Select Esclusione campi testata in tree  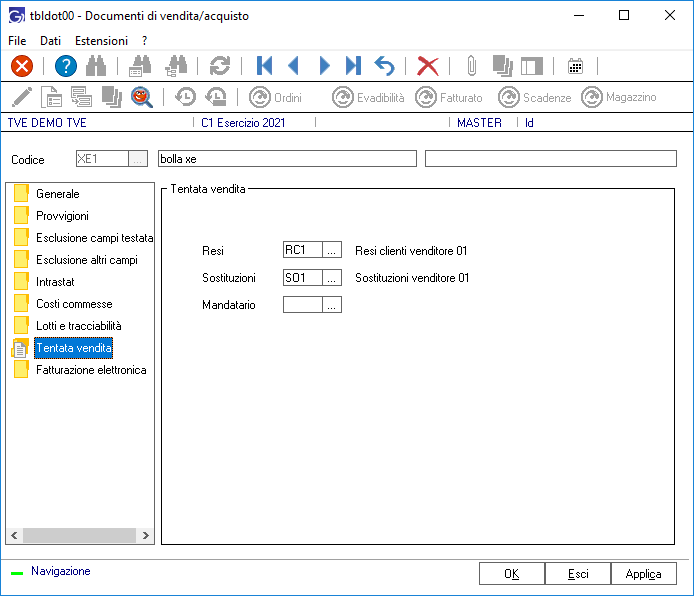click(x=94, y=238)
